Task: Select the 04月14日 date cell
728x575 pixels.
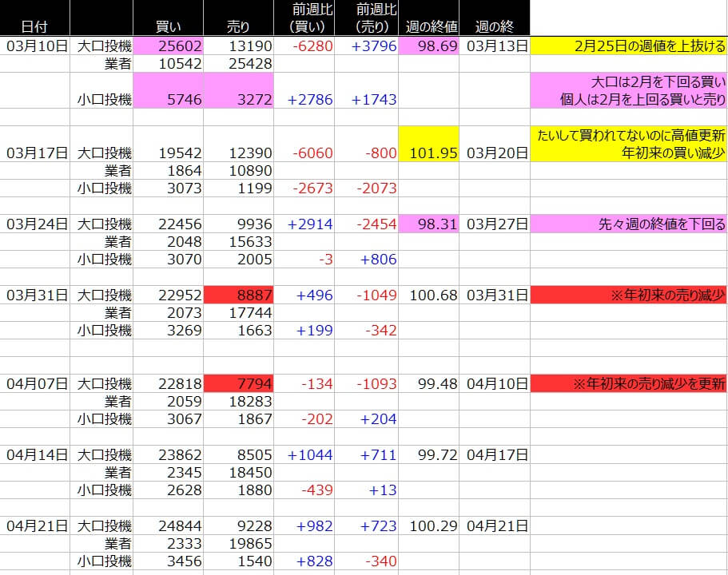Action: pos(35,454)
